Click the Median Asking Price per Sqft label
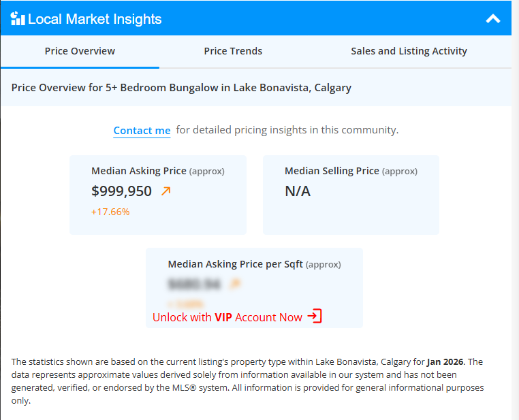Screen dimensions: 519x420 235,264
